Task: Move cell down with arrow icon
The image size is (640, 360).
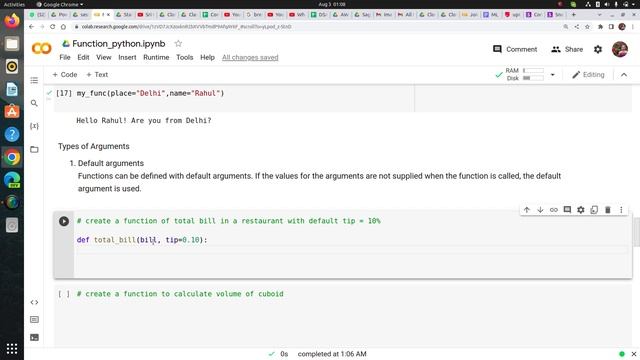Action: pyautogui.click(x=540, y=210)
